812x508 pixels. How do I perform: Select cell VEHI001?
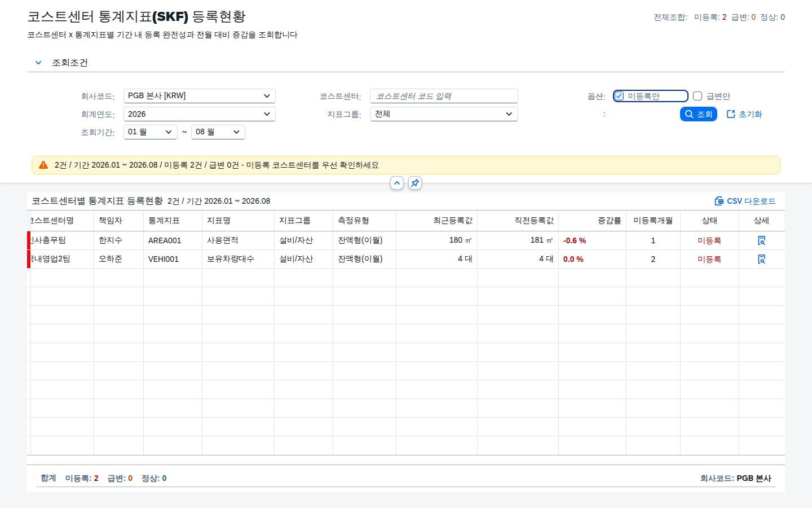pyautogui.click(x=173, y=259)
